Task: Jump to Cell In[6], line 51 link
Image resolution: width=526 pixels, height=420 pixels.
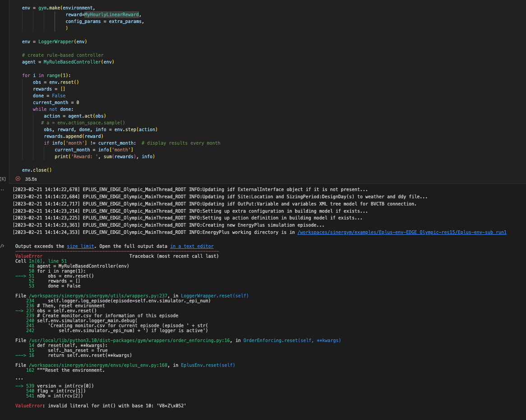Action: (49, 261)
